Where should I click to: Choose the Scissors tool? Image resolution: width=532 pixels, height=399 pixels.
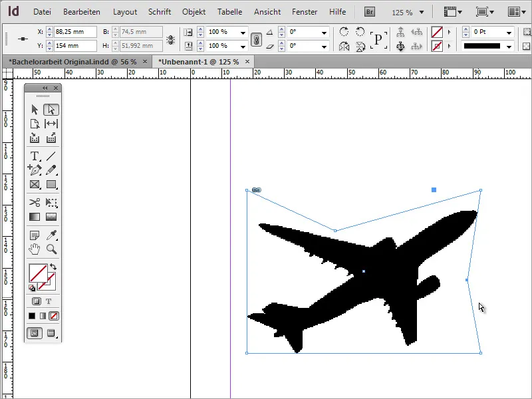[35, 203]
